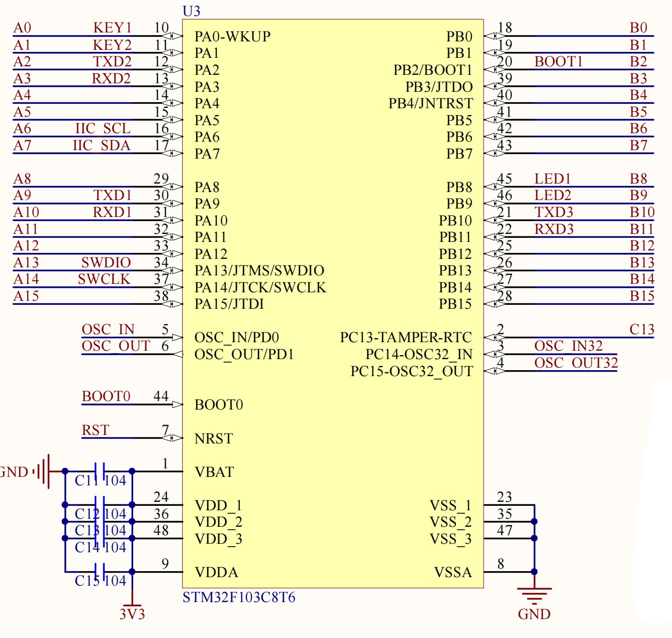Click the PB3/JTDO pin name
This screenshot has height=638, width=672.
pos(439,87)
